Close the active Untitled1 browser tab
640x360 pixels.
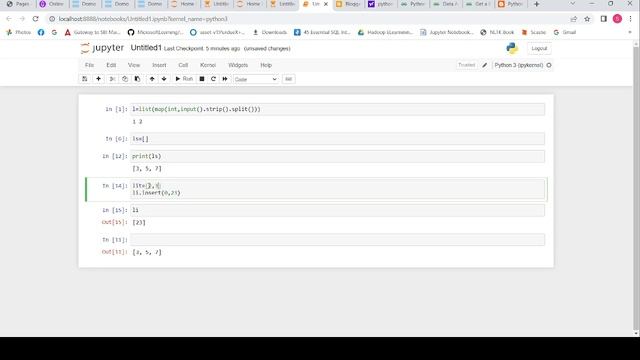326,4
